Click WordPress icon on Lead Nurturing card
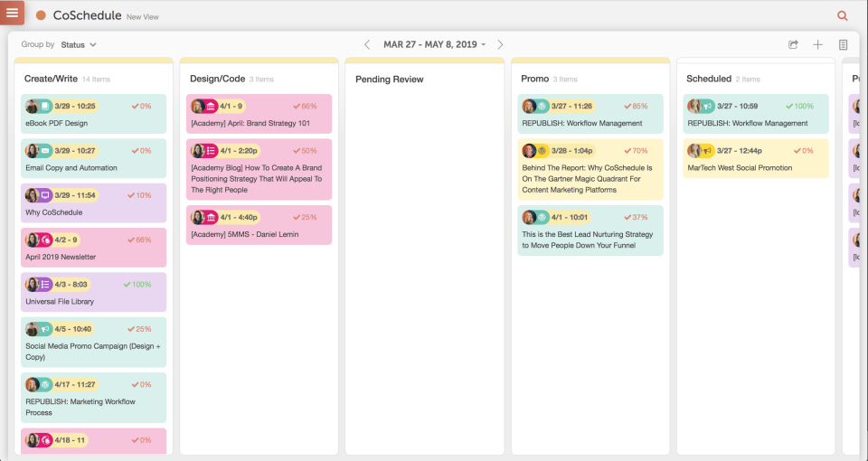868x461 pixels. pyautogui.click(x=542, y=218)
